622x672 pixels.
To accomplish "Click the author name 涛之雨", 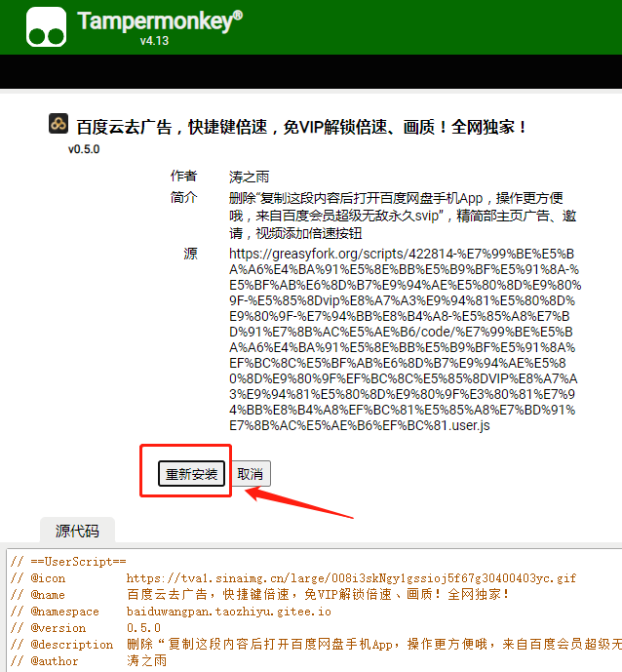I will point(249,177).
